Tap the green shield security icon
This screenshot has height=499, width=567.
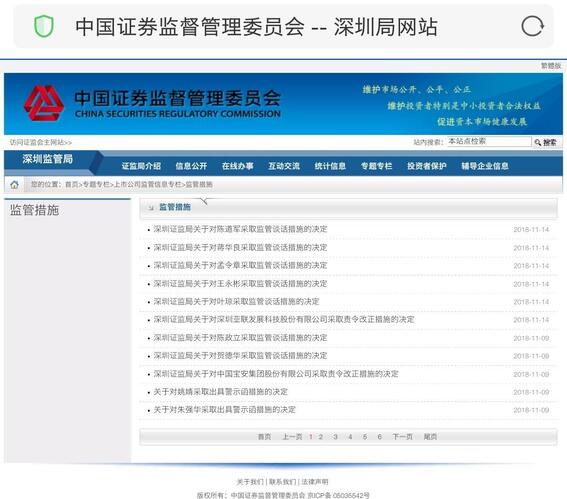point(44,26)
